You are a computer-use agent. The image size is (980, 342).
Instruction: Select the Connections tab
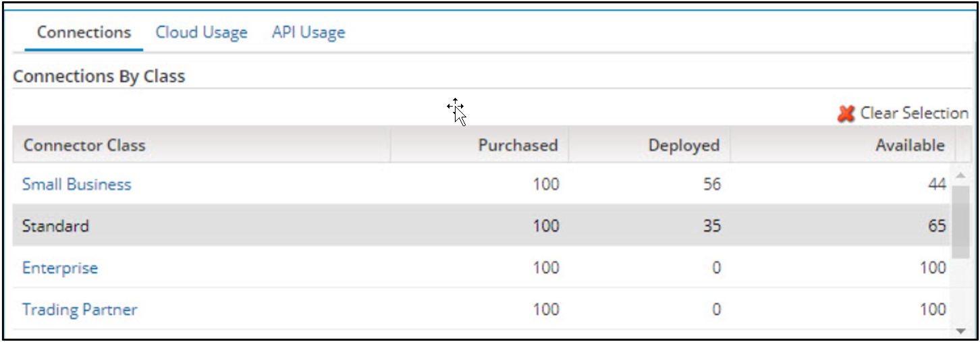[x=84, y=32]
